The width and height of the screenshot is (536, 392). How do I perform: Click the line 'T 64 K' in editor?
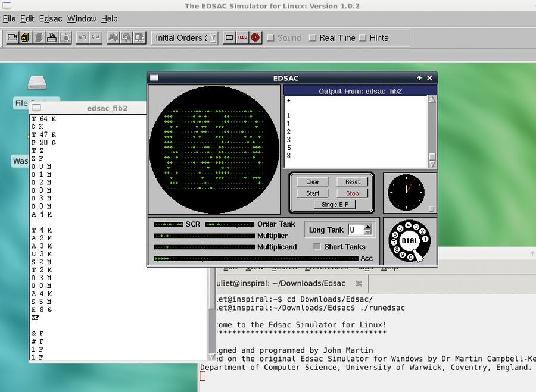(x=43, y=119)
